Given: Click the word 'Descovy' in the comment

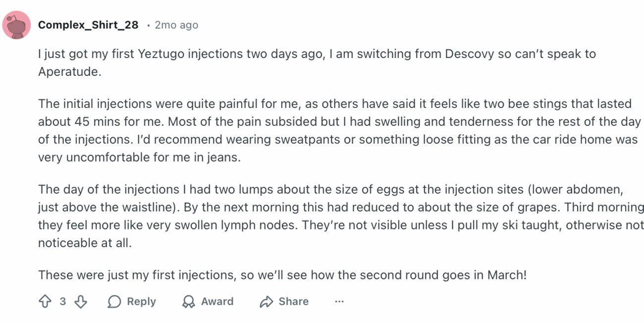Looking at the screenshot, I should click(x=469, y=54).
